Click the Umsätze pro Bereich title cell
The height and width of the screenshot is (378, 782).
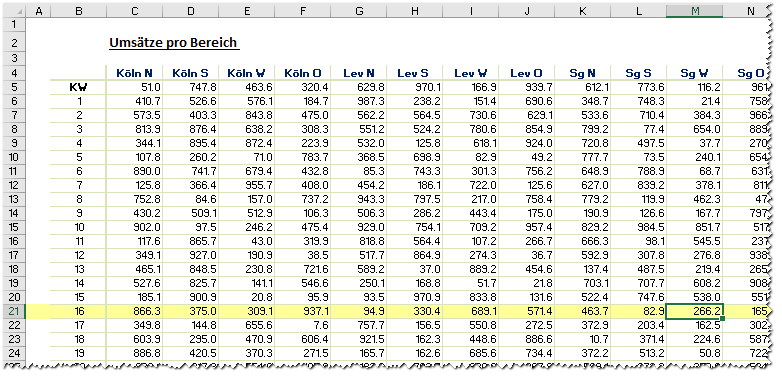click(174, 43)
